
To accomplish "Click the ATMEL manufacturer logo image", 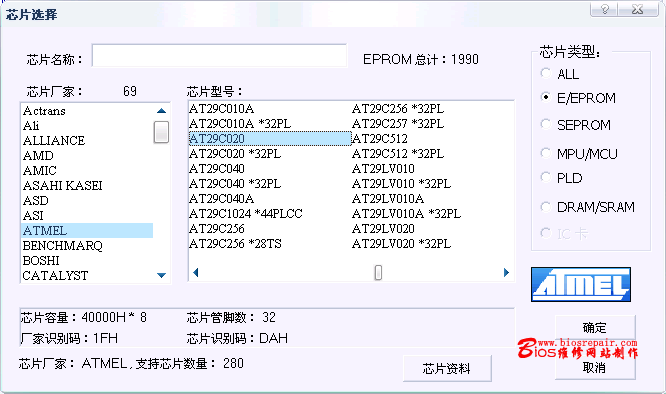I will pos(581,284).
